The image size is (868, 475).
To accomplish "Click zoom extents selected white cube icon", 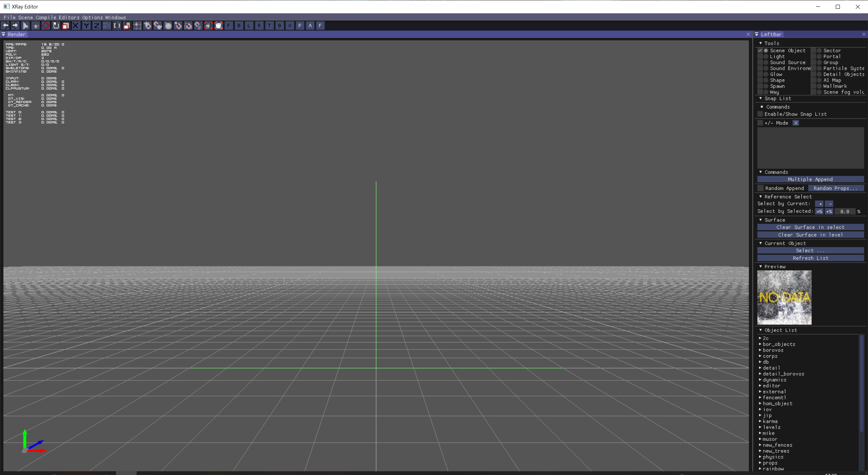I will click(219, 25).
